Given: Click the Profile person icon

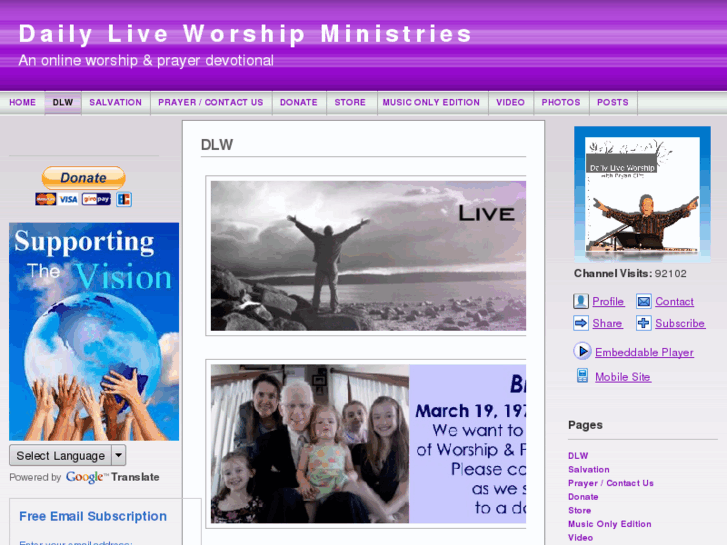Looking at the screenshot, I should [x=580, y=301].
